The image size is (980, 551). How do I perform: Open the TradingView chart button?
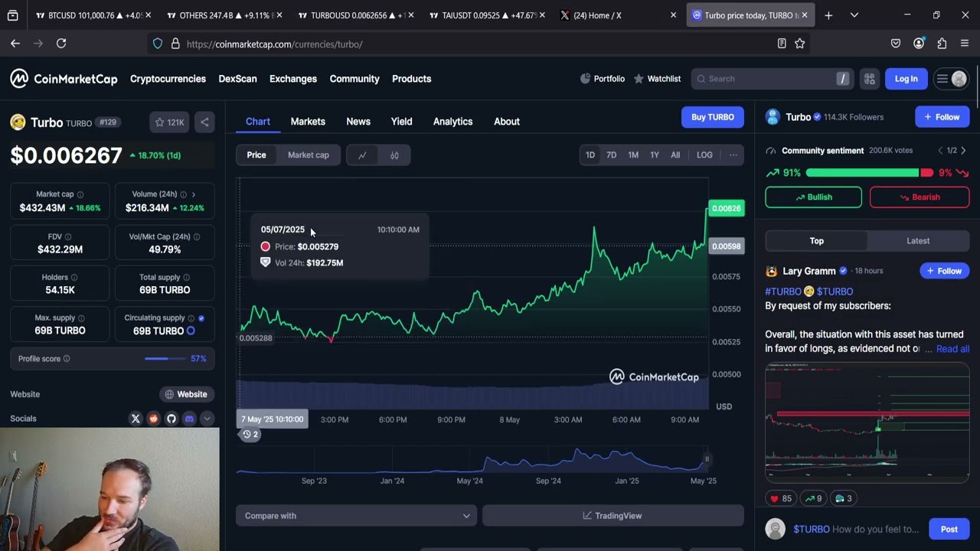tap(612, 516)
